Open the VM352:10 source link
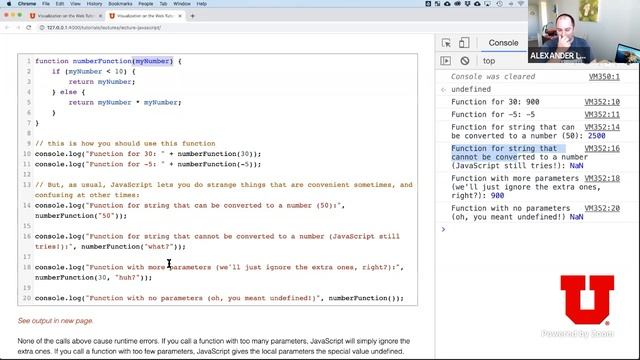 602,102
